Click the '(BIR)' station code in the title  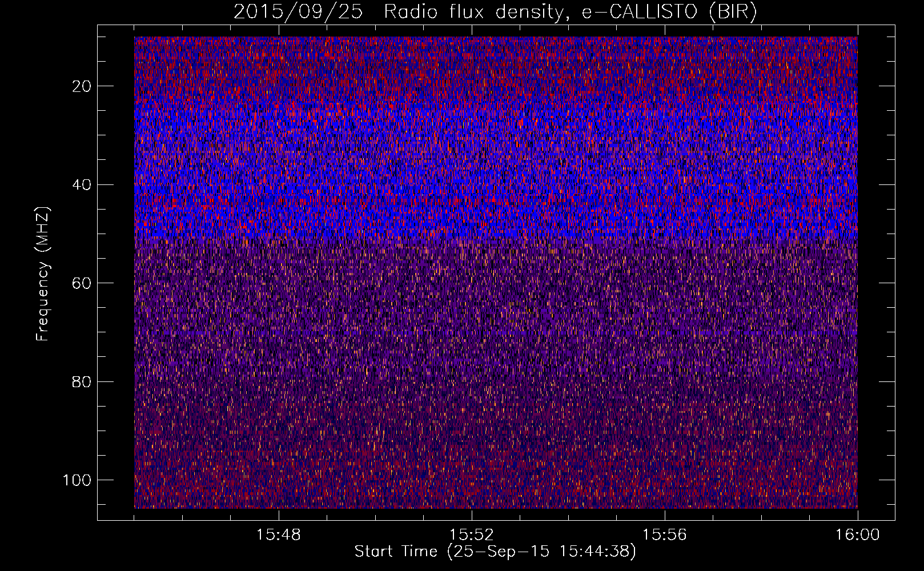tap(733, 12)
